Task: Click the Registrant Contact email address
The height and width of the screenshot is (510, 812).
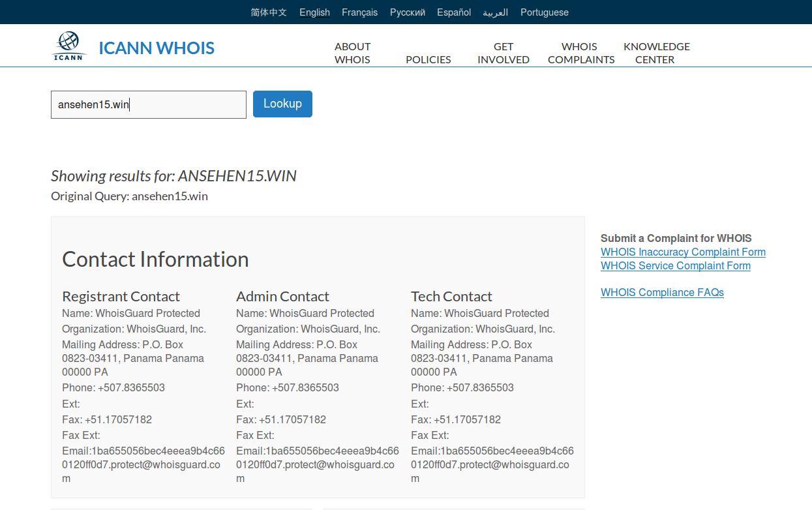Action: pyautogui.click(x=143, y=464)
